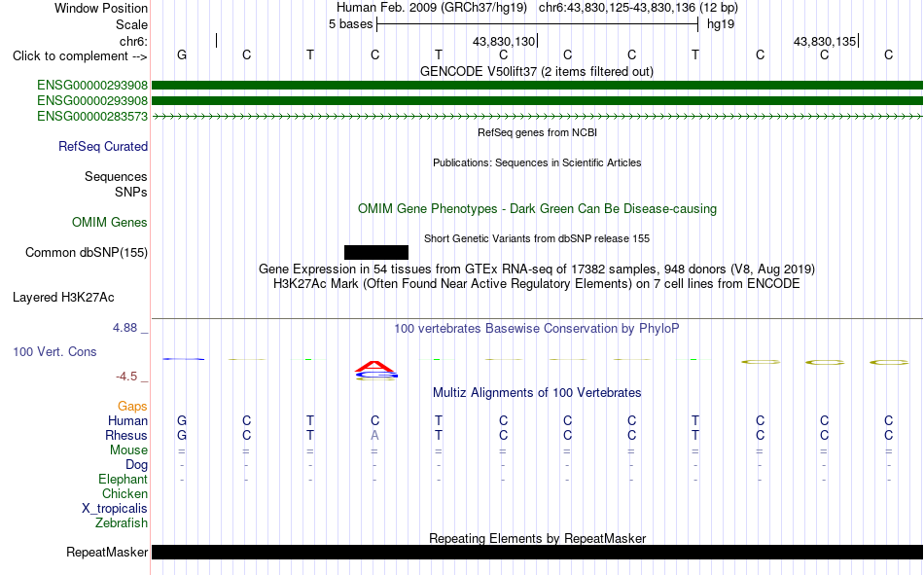Click the Mouse species label
This screenshot has width=924, height=575.
[x=128, y=449]
